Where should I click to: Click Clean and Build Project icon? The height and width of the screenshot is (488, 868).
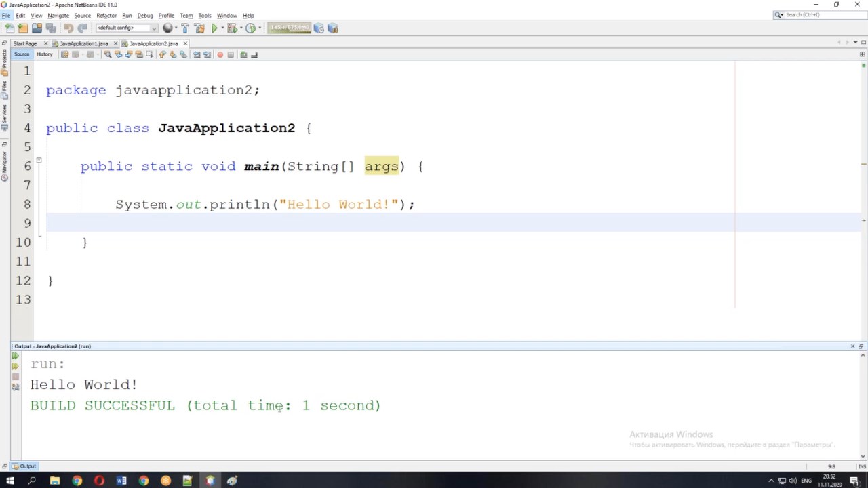pyautogui.click(x=199, y=28)
